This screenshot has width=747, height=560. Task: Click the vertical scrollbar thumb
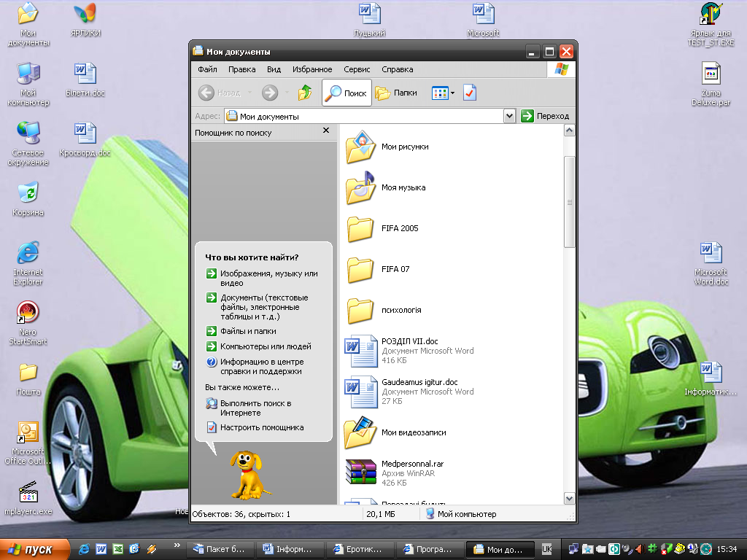coord(569,202)
